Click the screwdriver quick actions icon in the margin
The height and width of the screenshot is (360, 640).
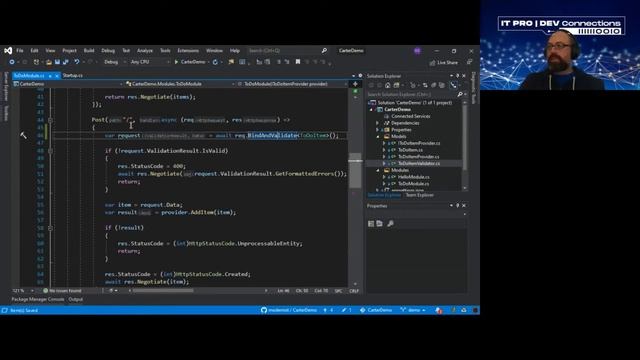coord(23,135)
